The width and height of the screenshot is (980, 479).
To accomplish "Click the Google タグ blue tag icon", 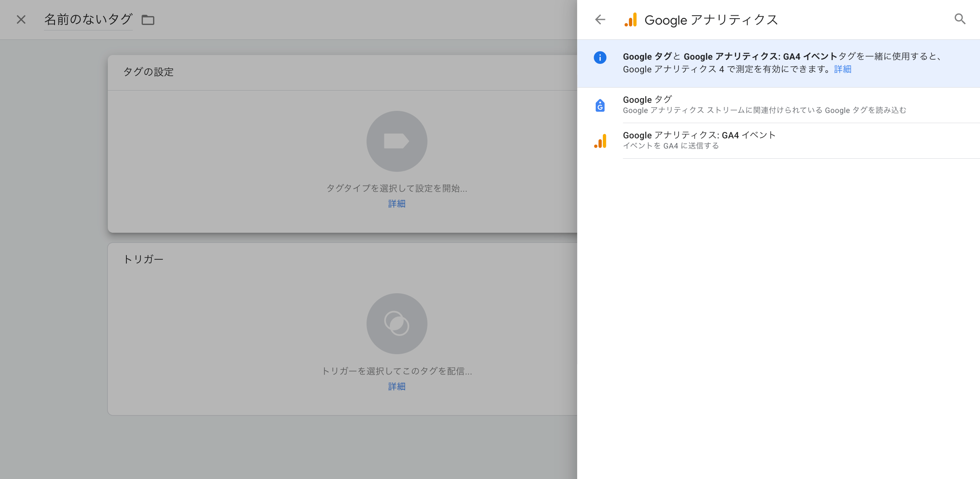I will tap(600, 105).
